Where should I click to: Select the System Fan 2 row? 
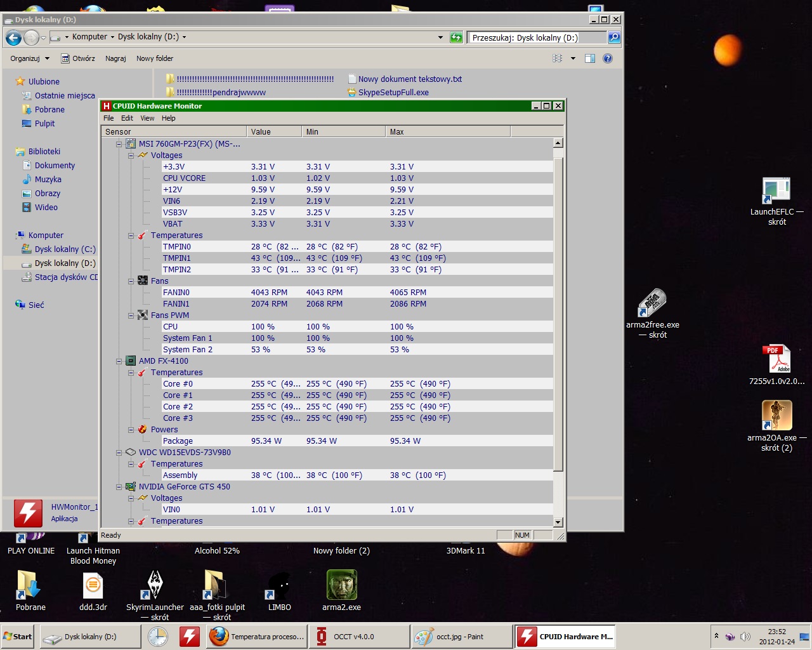point(357,350)
